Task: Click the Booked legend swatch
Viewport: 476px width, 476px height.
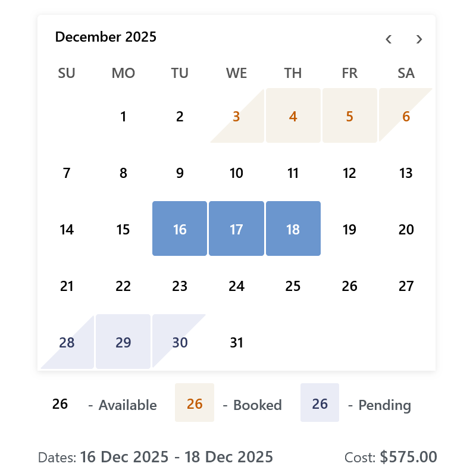Action: click(x=195, y=403)
